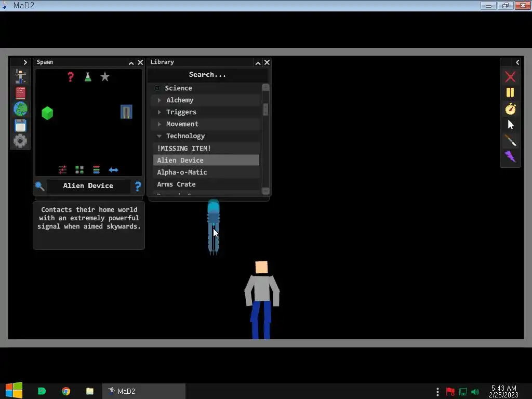Click the MaD2 taskbar button
Image resolution: width=532 pixels, height=399 pixels.
point(144,391)
